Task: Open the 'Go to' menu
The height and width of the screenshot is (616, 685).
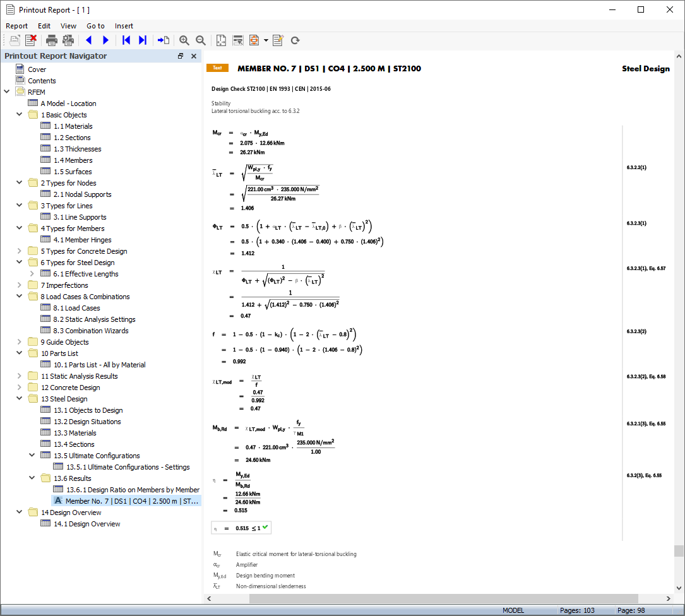Action: [95, 26]
